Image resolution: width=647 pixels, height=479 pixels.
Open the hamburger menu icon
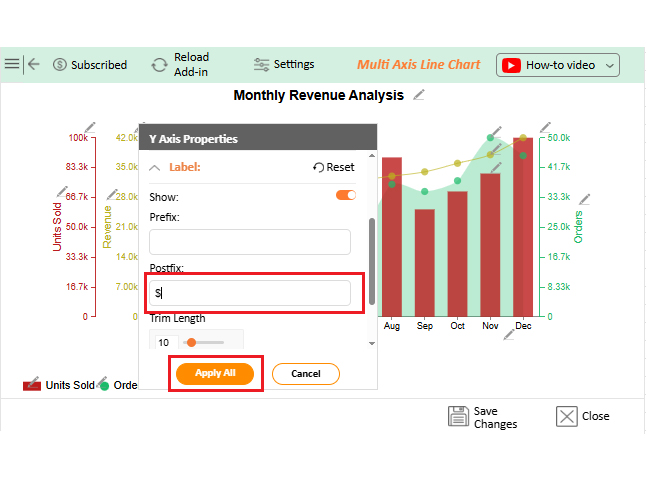pyautogui.click(x=12, y=64)
